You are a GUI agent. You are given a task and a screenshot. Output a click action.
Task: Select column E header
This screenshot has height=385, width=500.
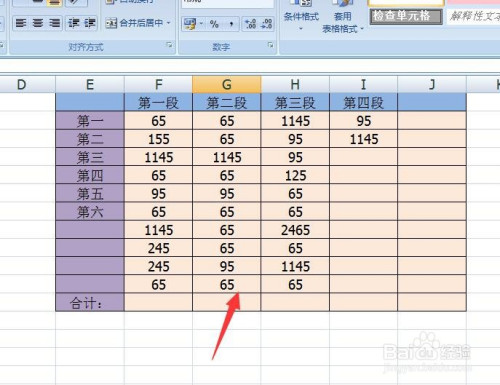(90, 85)
